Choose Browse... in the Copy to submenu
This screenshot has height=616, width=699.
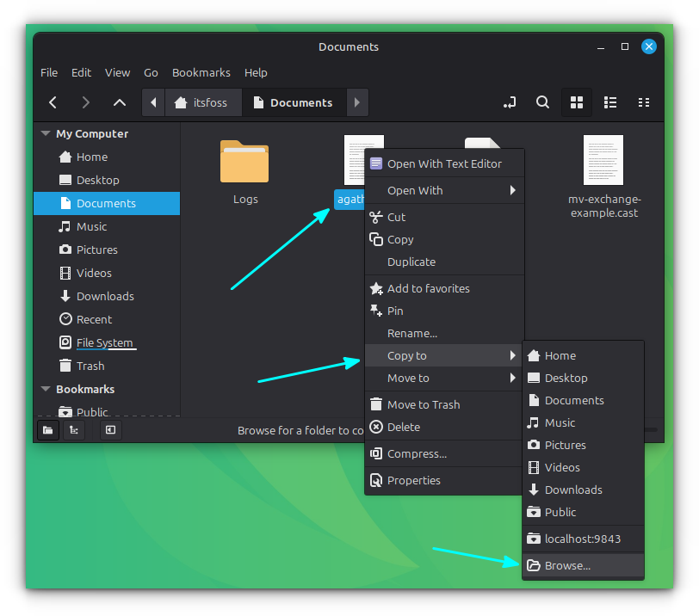(x=567, y=565)
